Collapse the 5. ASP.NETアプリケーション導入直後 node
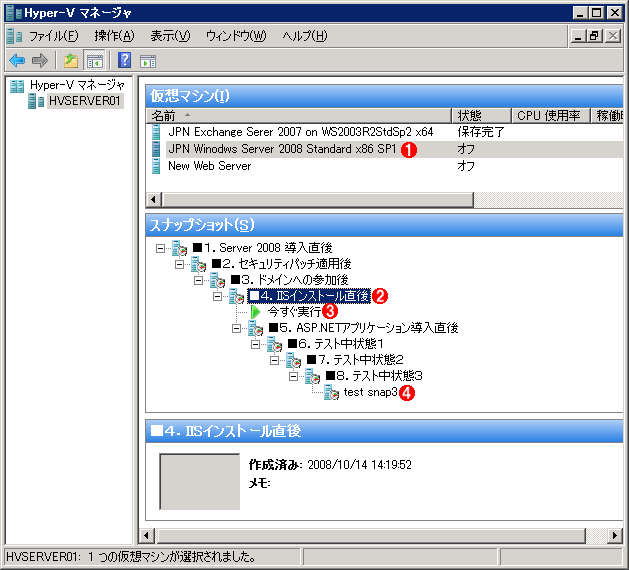Screen dimensions: 629x570 point(236,329)
